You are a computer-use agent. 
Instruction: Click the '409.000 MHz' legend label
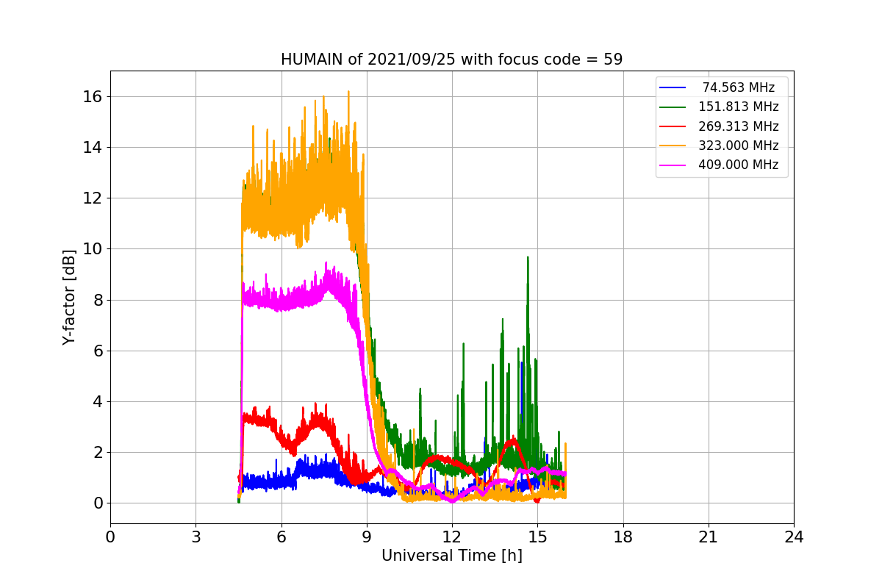(x=739, y=165)
